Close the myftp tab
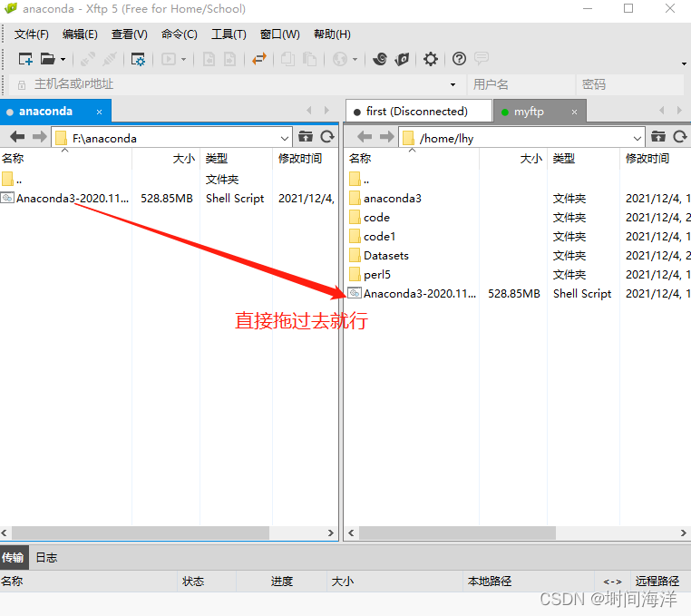Viewport: 691px width, 616px height. [x=574, y=112]
